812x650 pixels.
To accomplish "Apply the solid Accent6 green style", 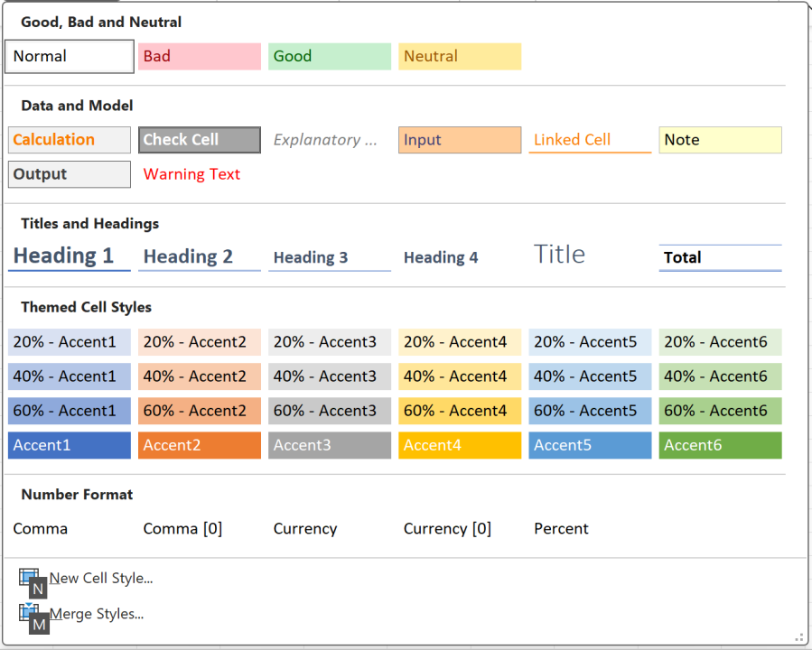I will (720, 445).
